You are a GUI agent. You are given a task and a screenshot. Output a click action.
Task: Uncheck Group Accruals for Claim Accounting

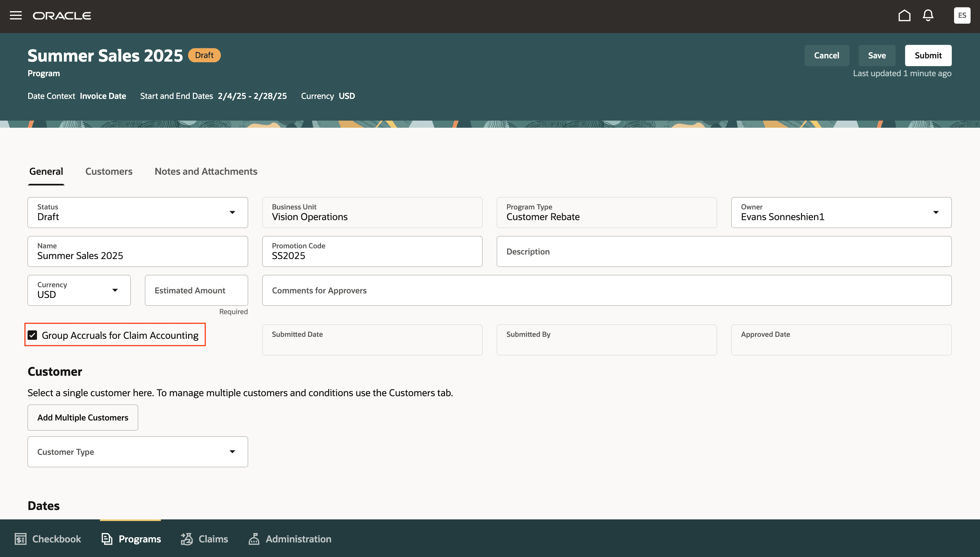tap(32, 335)
